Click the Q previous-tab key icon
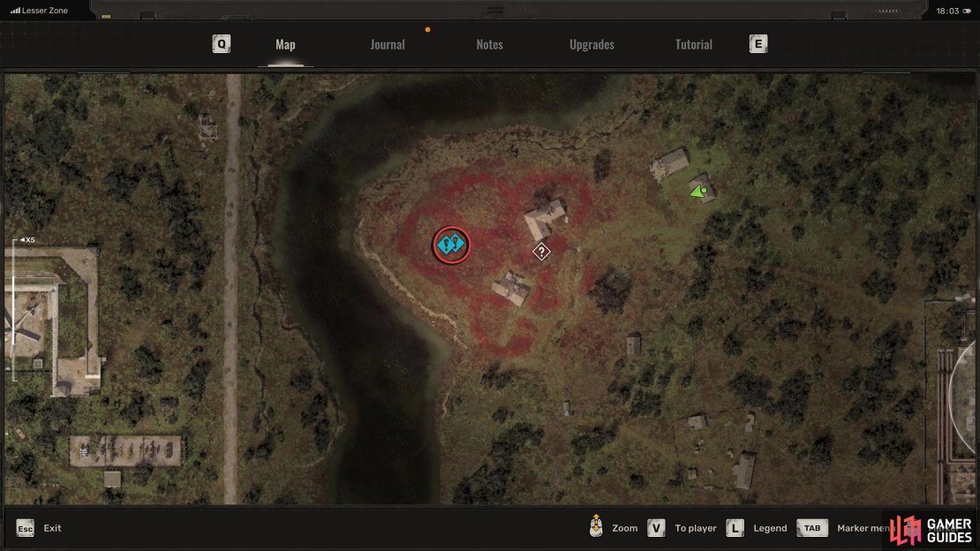The width and height of the screenshot is (980, 551). pos(222,44)
